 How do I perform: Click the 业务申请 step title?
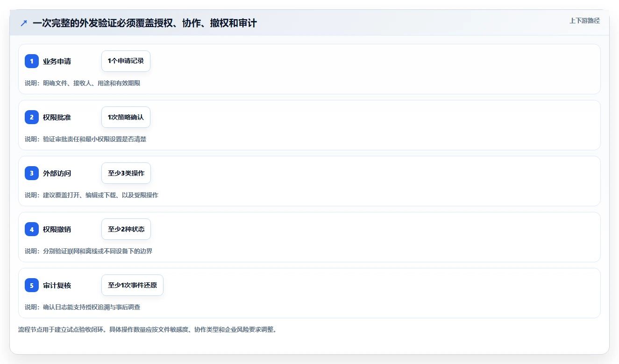(x=57, y=61)
